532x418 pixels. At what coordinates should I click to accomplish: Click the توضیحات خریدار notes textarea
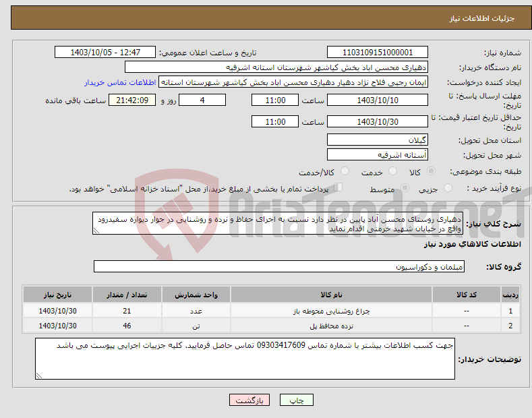[245, 359]
